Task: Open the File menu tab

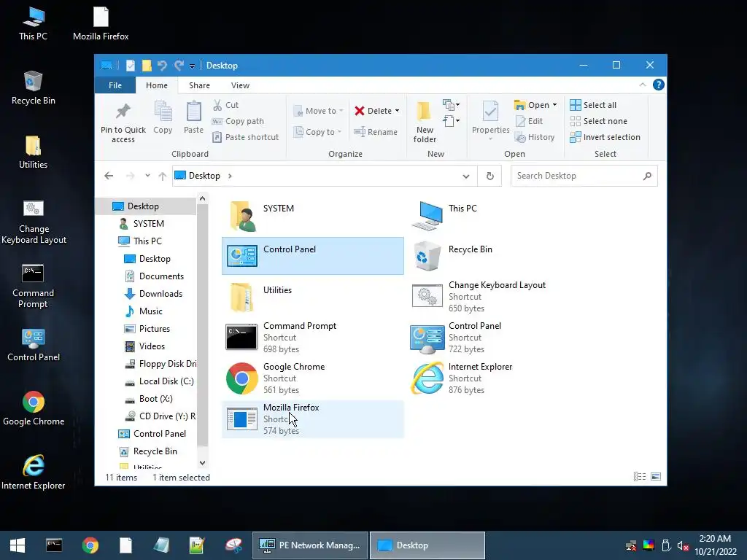Action: [x=115, y=85]
